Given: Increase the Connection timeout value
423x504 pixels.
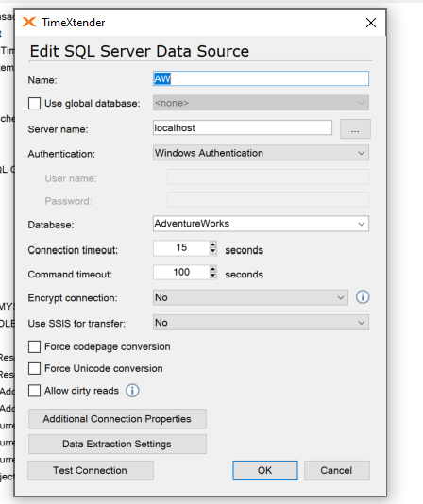Looking at the screenshot, I should click(213, 244).
